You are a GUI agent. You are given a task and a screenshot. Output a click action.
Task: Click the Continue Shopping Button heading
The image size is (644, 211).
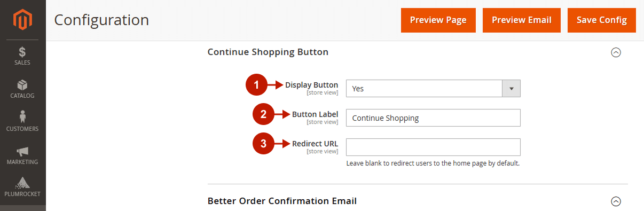(268, 52)
